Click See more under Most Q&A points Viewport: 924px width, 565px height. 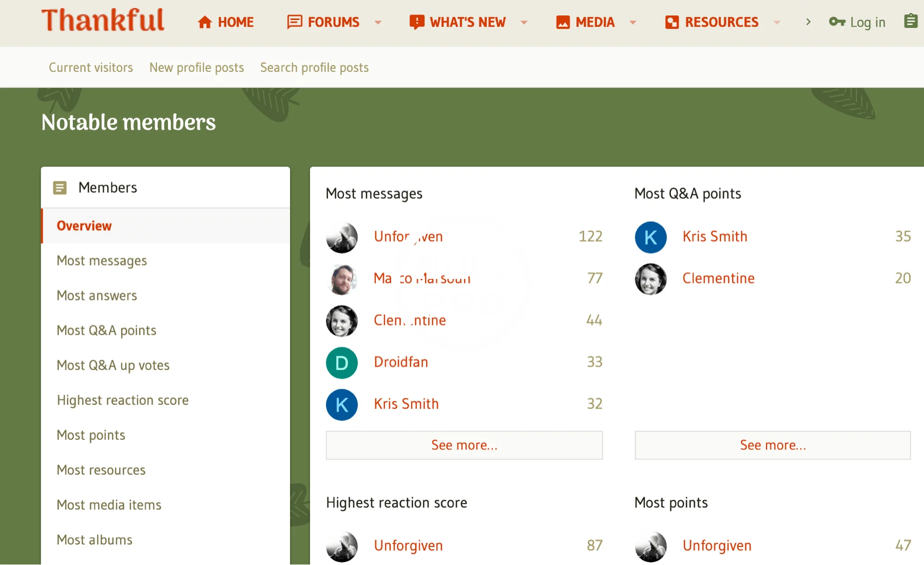tap(773, 445)
